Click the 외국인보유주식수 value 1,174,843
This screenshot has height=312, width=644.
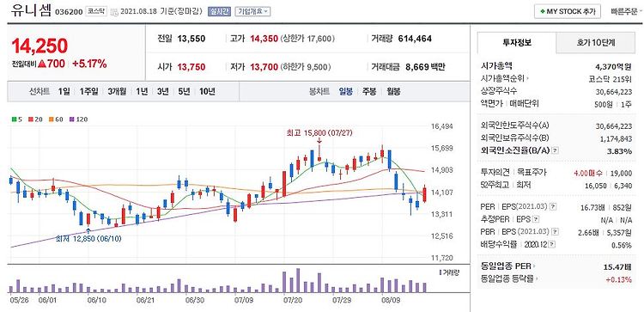point(616,138)
